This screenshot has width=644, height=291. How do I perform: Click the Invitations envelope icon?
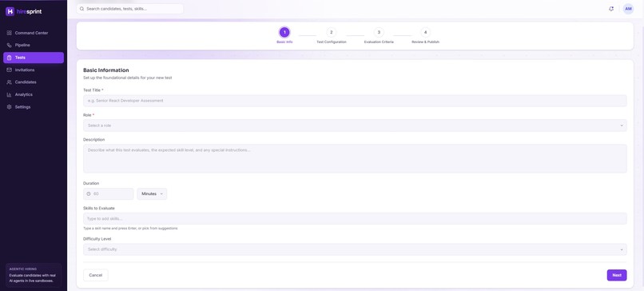(10, 70)
